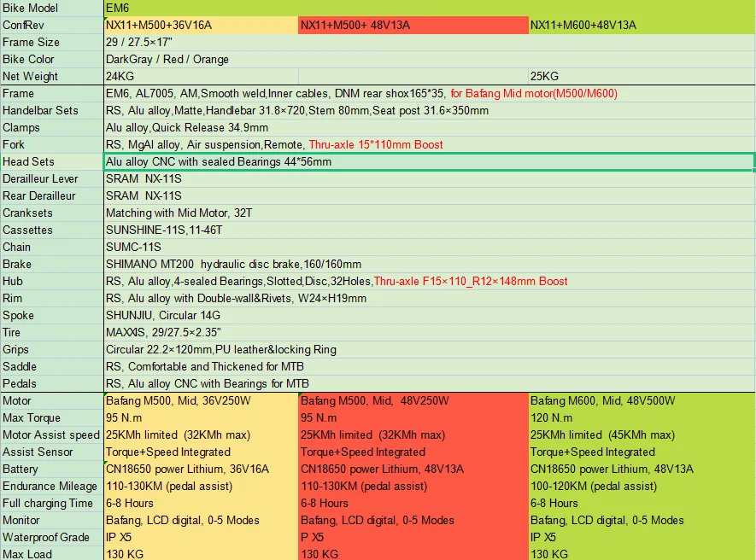
Task: Select the SUMC-11S chain cell
Action: [x=430, y=248]
